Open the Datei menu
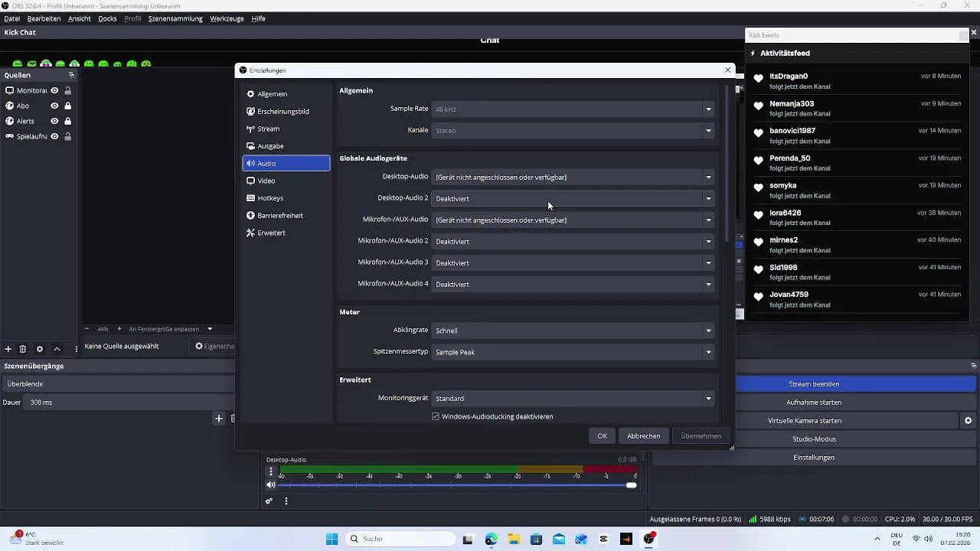 (x=12, y=18)
